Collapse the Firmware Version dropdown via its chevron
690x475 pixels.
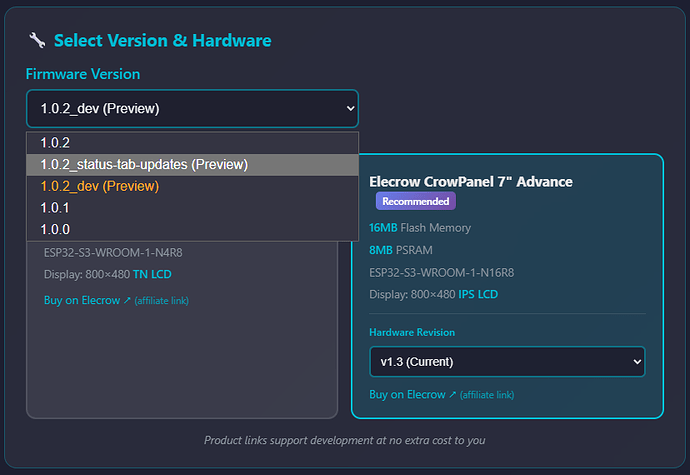tap(349, 108)
